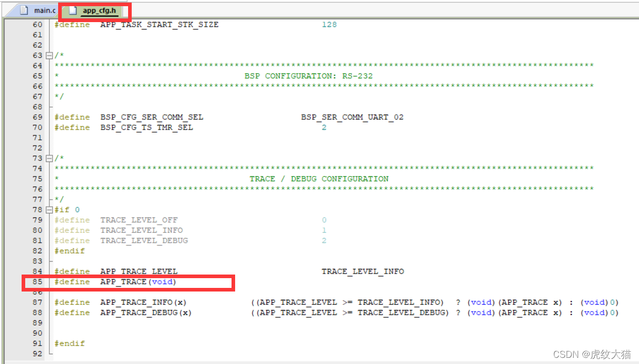Click line number 78 in the gutter
Image resolution: width=639 pixels, height=364 pixels.
38,210
